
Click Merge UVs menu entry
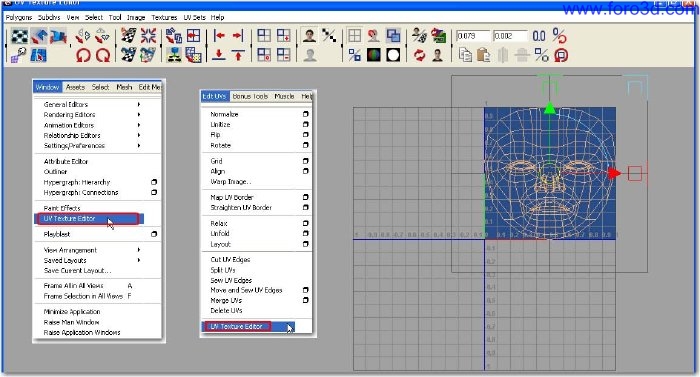226,300
